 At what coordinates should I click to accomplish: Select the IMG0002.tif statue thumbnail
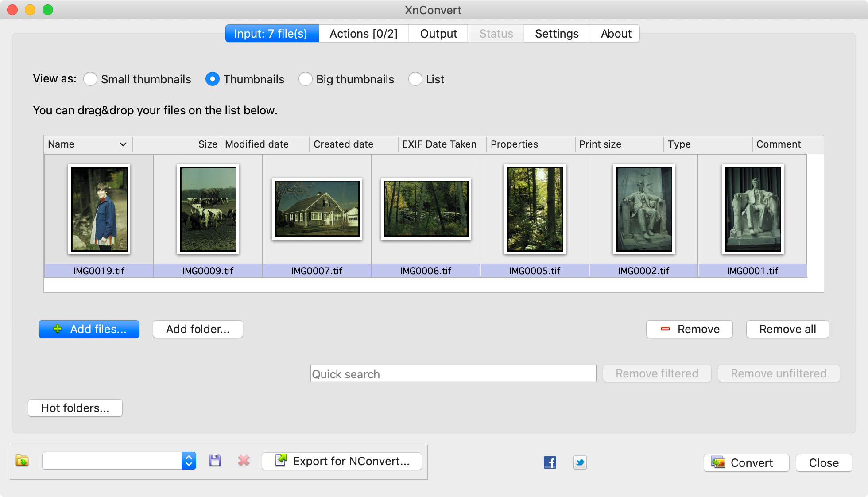click(644, 209)
